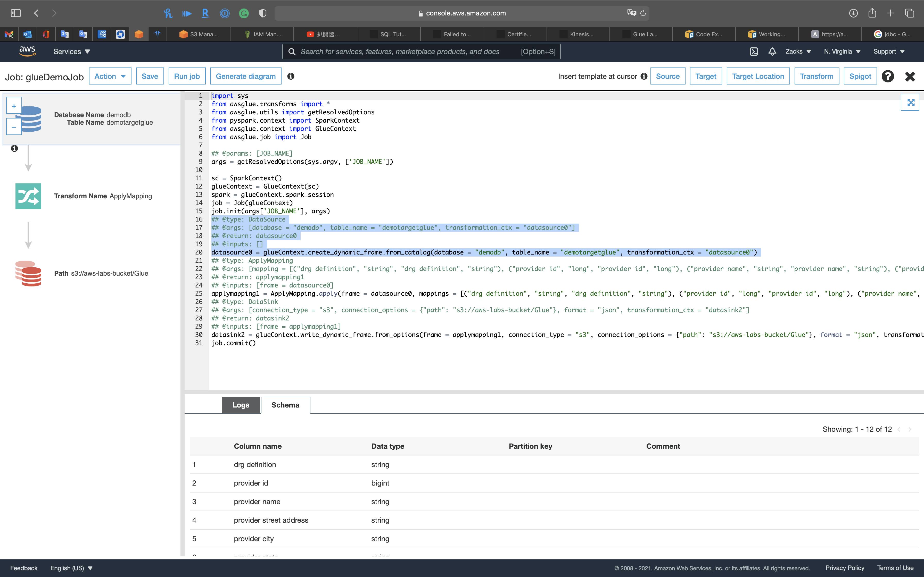Expand the script editor to fullscreen
Screen dimensions: 924x577
pos(911,102)
